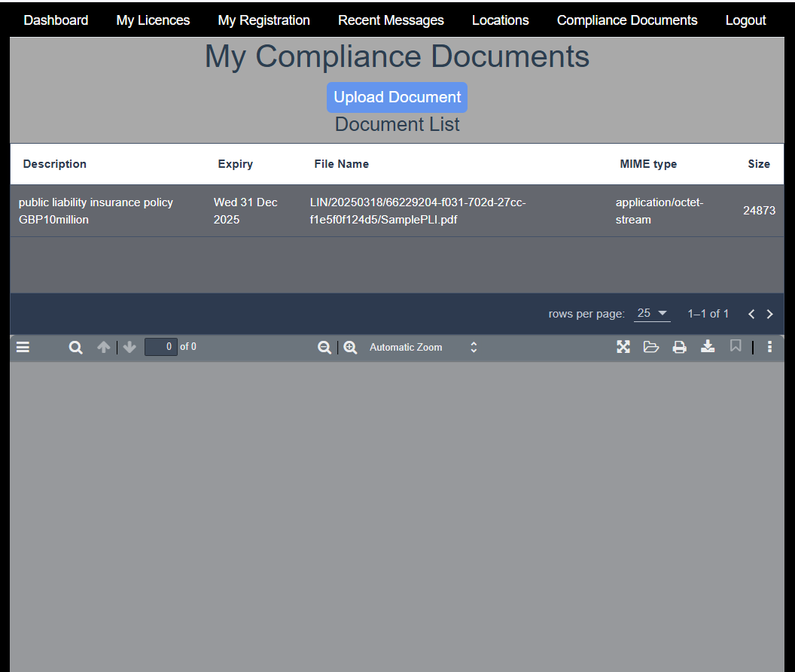The image size is (795, 672).
Task: Switch to the Locations section
Action: [x=500, y=20]
